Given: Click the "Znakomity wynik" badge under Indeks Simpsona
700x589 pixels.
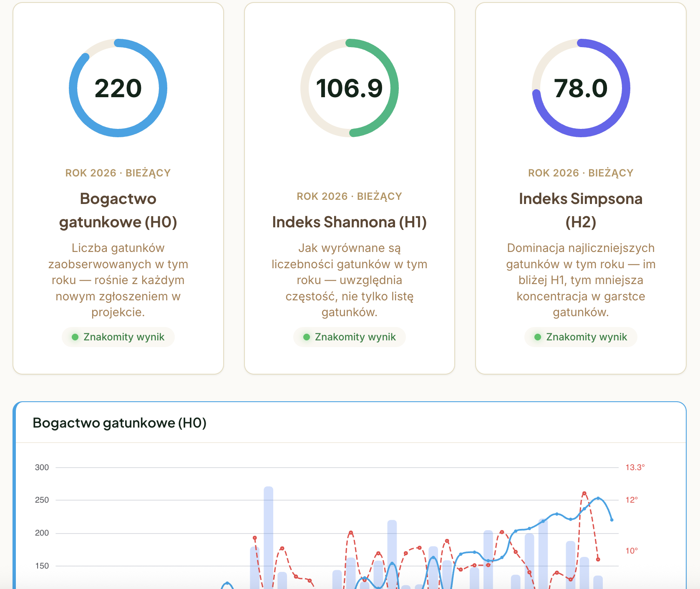Looking at the screenshot, I should [x=581, y=337].
